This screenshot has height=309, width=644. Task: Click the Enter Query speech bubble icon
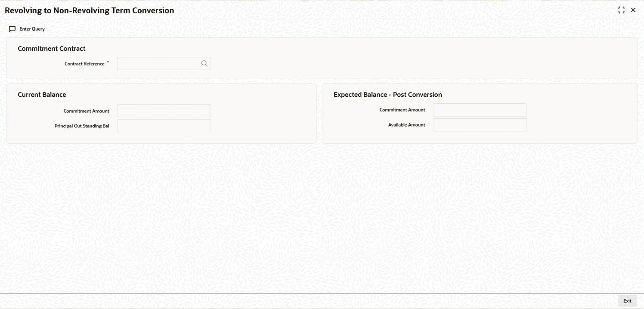(x=12, y=29)
